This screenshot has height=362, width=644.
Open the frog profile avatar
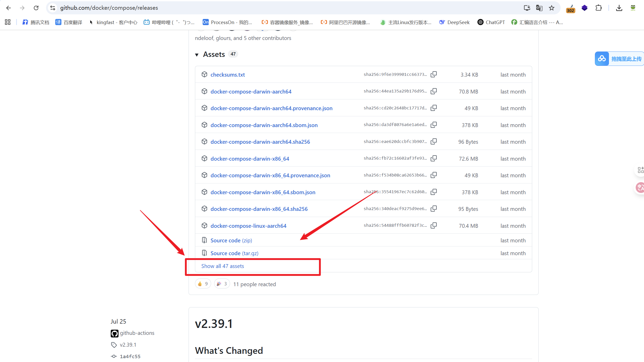point(633,8)
